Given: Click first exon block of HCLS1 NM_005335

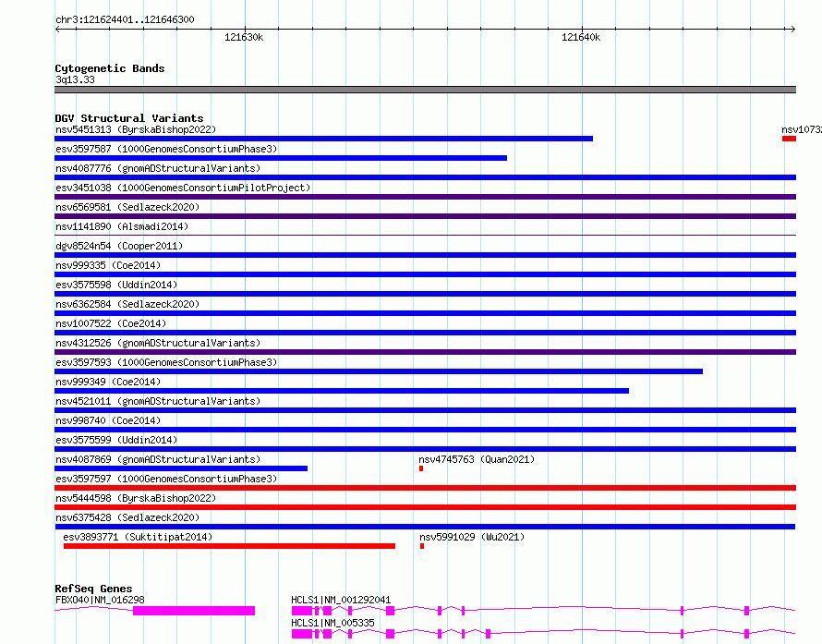Looking at the screenshot, I should (x=302, y=634).
